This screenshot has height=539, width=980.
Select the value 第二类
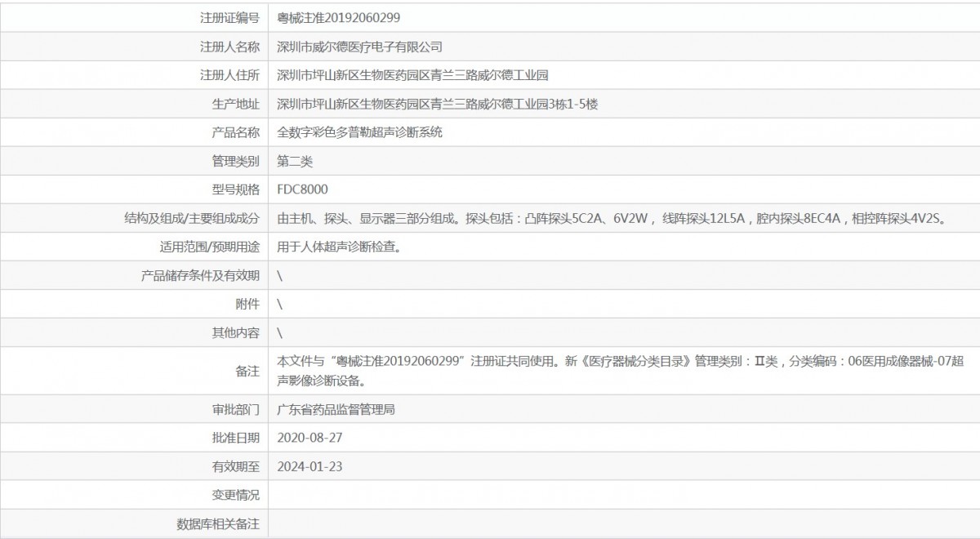(x=295, y=161)
